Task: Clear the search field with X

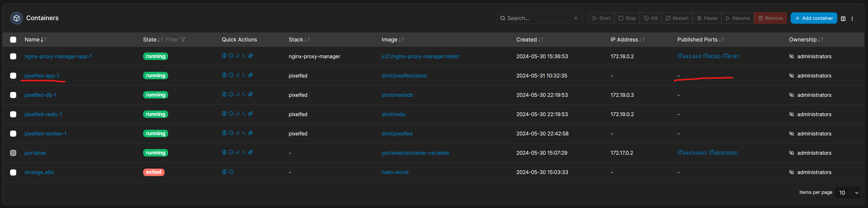Action: pyautogui.click(x=576, y=18)
